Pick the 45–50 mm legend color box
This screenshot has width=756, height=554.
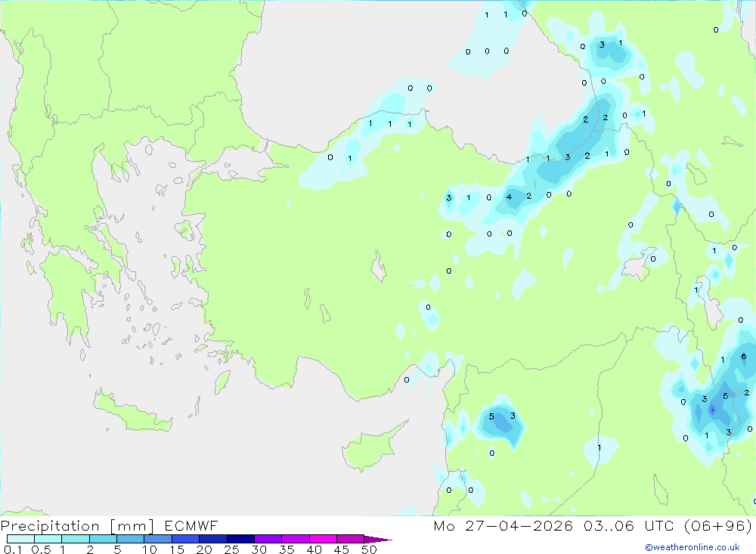(350, 539)
